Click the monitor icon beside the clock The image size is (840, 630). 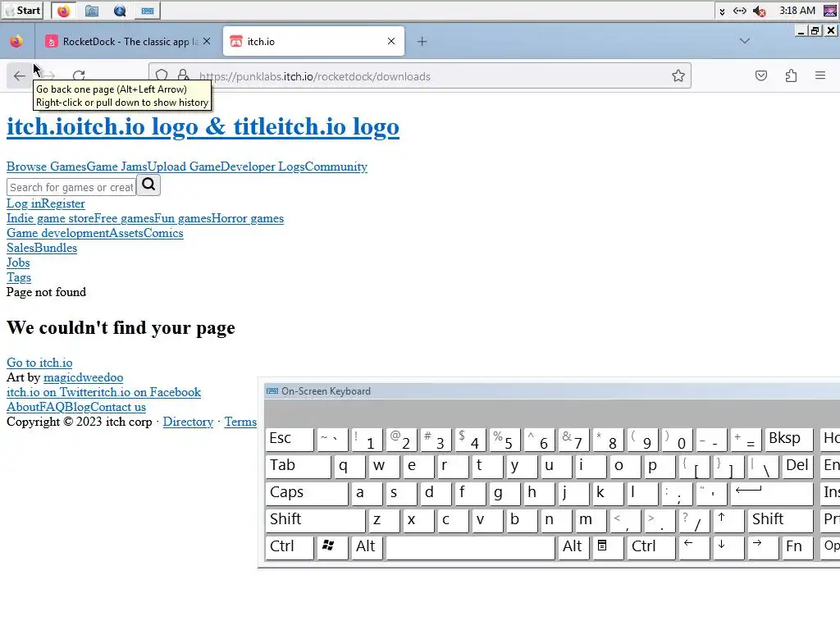click(x=830, y=11)
